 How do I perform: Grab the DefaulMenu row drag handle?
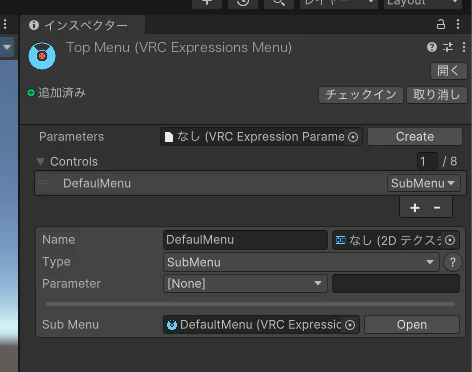point(43,182)
